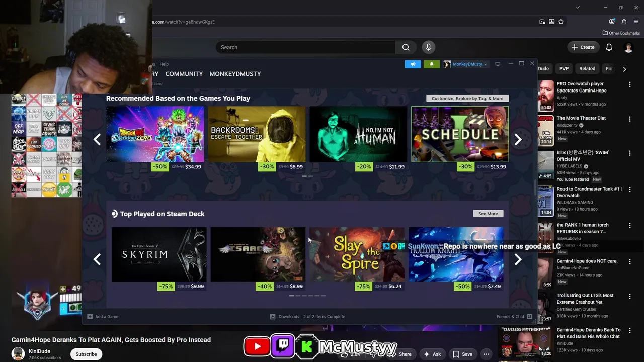Open Skyrim Special Edition thumbnail
This screenshot has width=644, height=362.
159,254
